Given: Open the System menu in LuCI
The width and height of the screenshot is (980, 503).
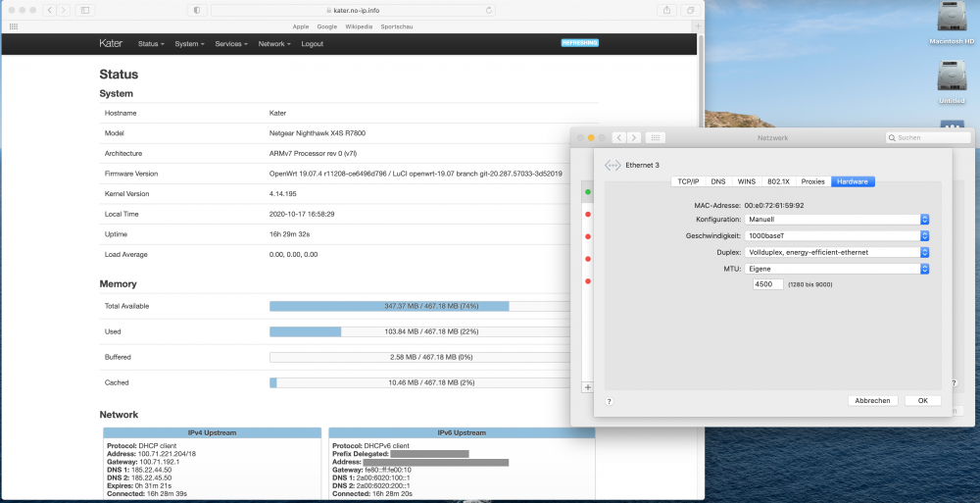Looking at the screenshot, I should pyautogui.click(x=189, y=44).
